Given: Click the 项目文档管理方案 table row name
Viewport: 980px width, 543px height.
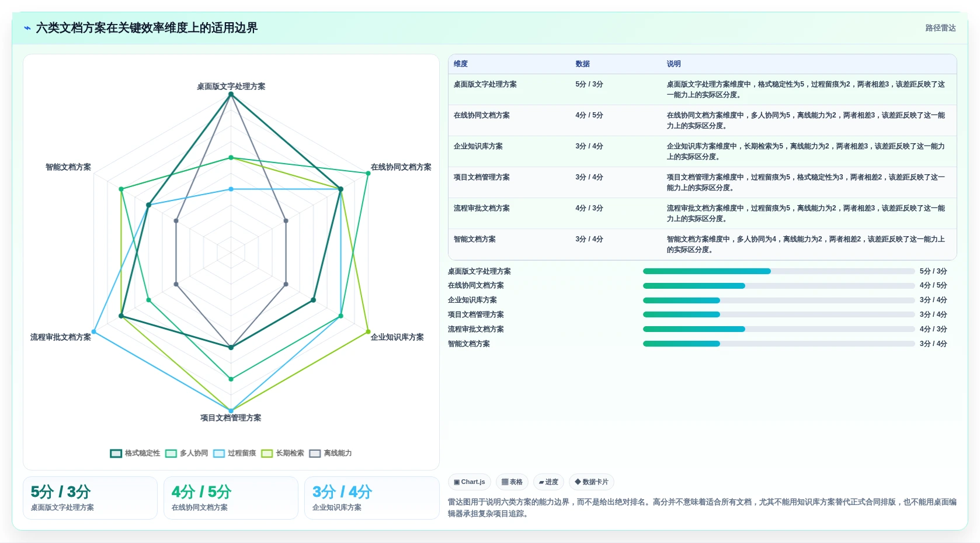Looking at the screenshot, I should tap(482, 177).
